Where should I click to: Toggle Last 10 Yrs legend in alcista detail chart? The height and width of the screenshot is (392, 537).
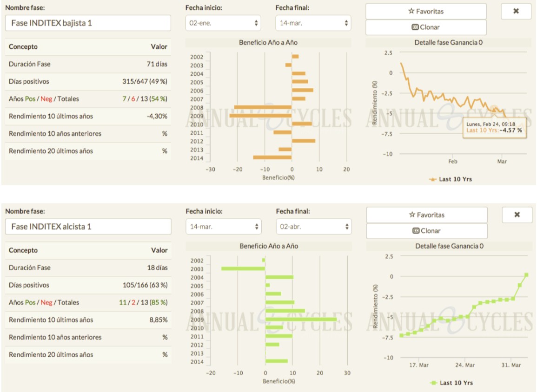(452, 383)
